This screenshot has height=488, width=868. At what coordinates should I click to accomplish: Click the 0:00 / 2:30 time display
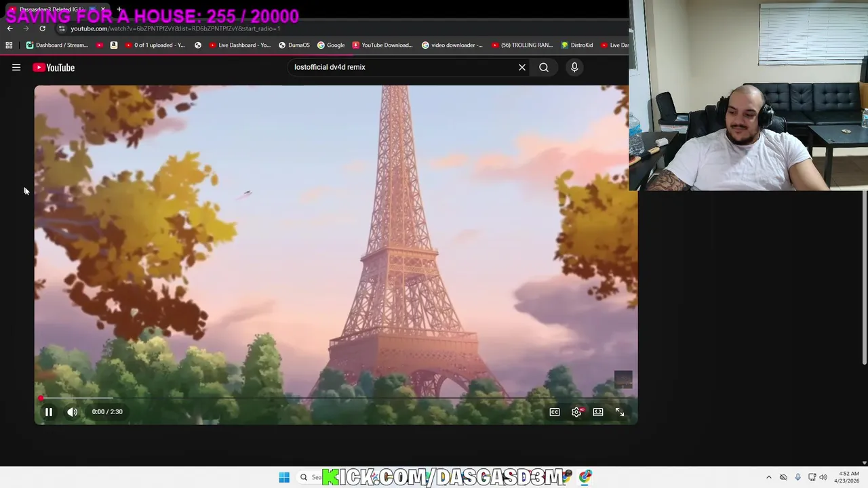pyautogui.click(x=107, y=411)
